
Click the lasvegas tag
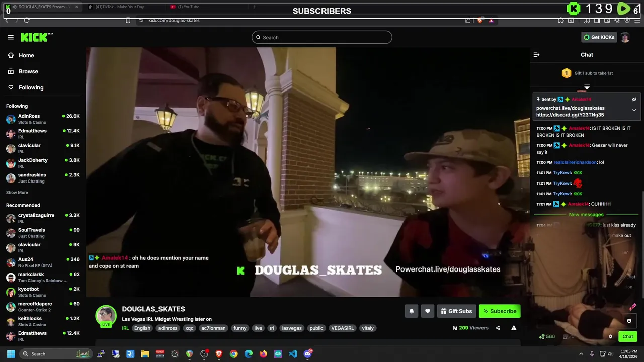pos(292,328)
